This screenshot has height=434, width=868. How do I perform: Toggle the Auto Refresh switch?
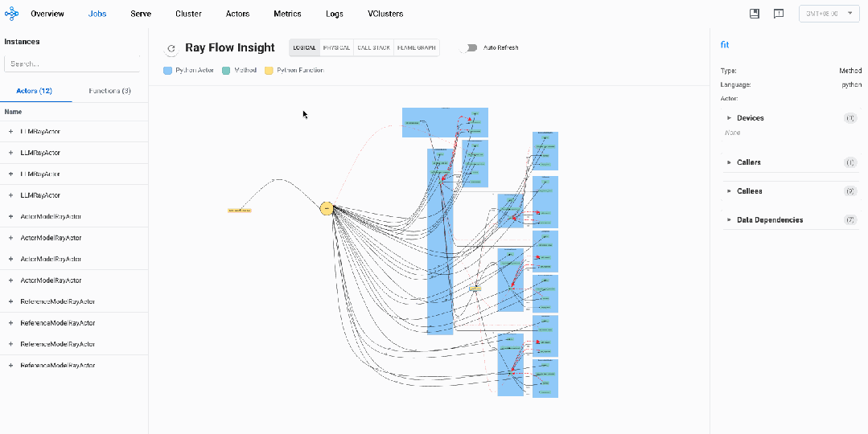[x=469, y=48]
